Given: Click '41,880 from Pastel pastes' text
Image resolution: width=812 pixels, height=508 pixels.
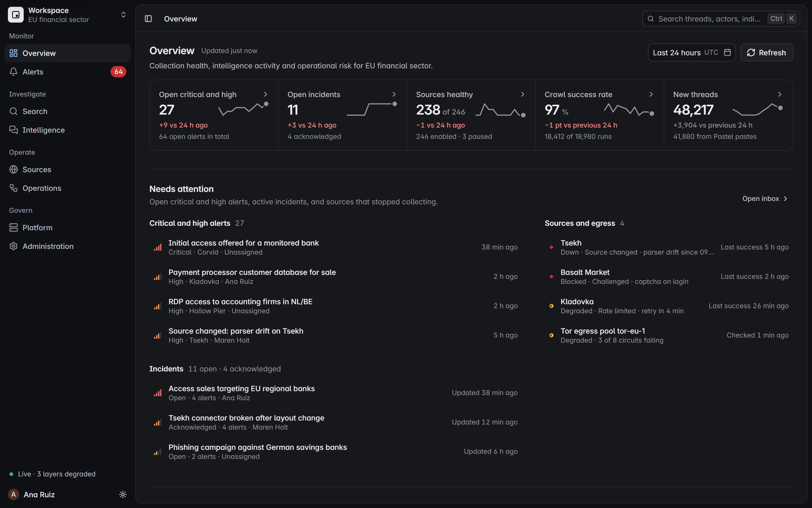Looking at the screenshot, I should tap(715, 136).
